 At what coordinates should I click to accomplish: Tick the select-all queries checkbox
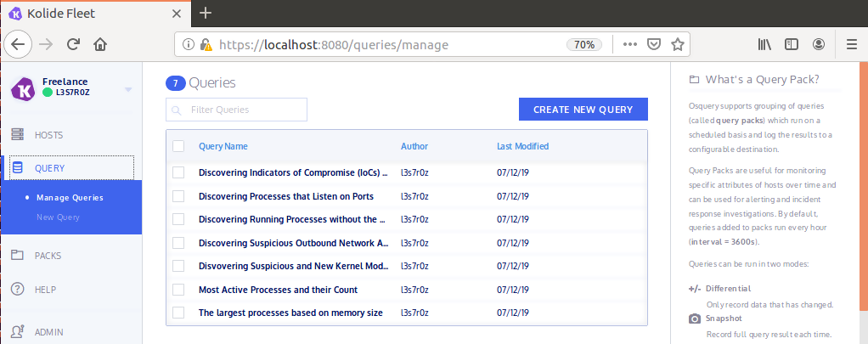click(x=178, y=146)
